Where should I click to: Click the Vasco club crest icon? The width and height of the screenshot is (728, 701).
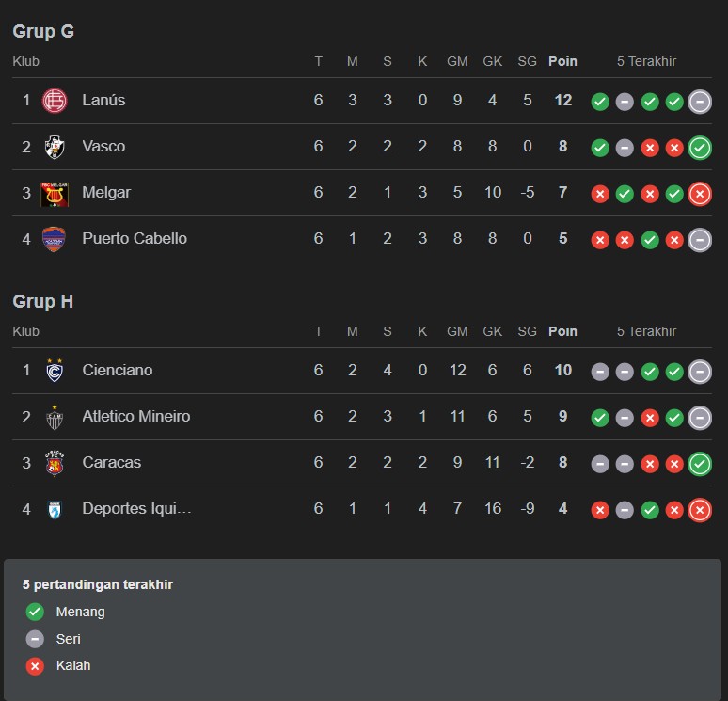pos(55,147)
